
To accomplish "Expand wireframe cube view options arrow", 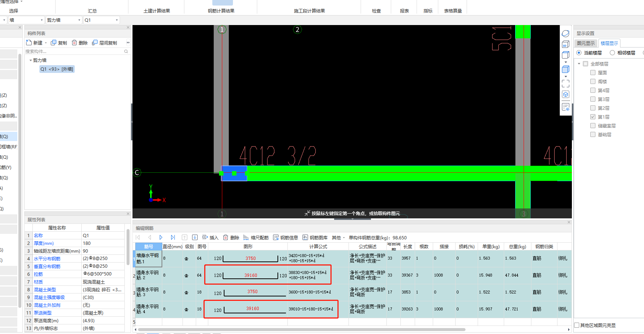I will coord(566,62).
